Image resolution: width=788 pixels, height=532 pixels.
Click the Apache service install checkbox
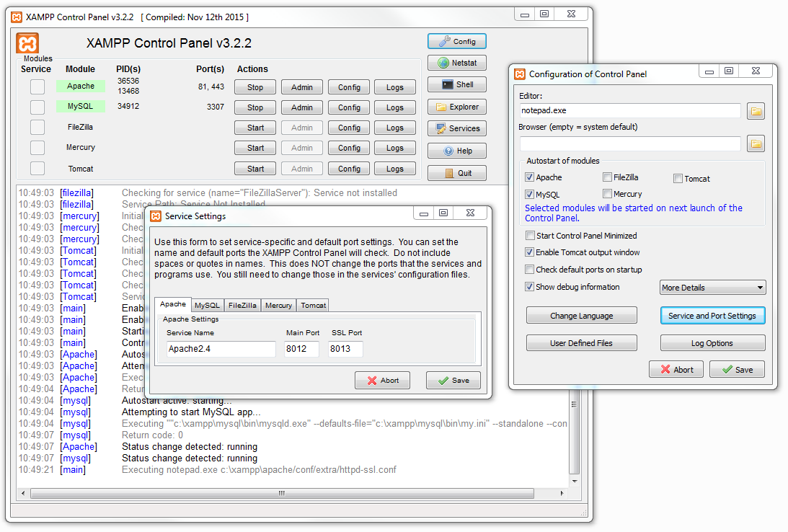pyautogui.click(x=37, y=87)
